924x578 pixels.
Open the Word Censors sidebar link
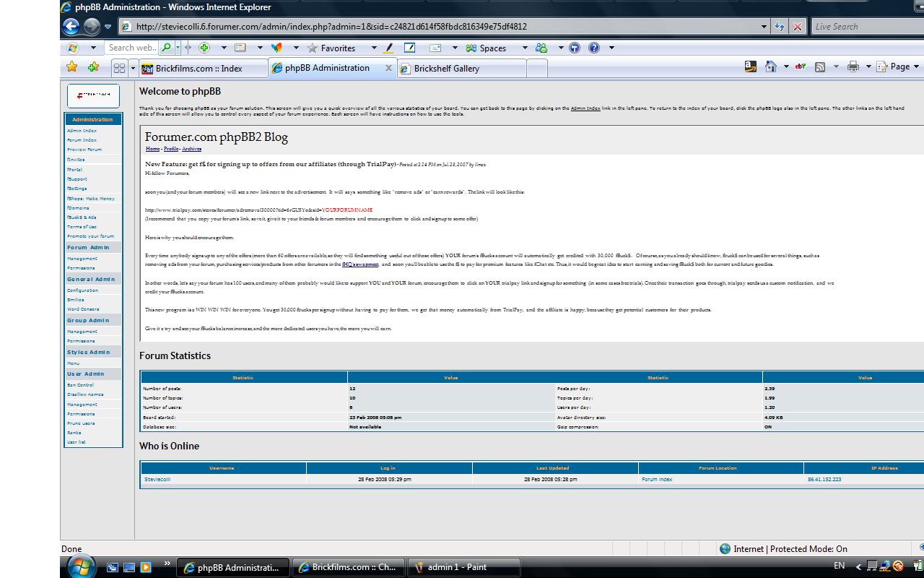point(83,309)
